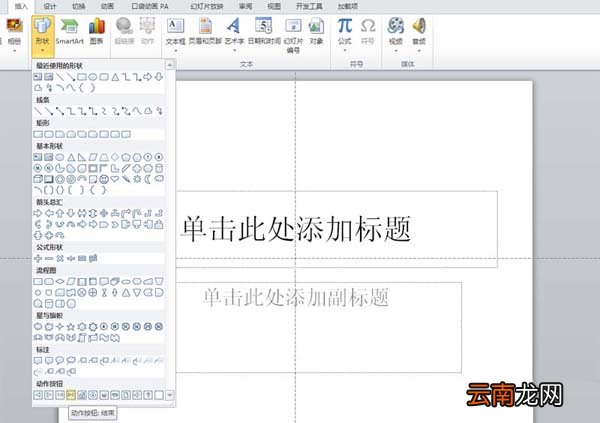
Task: Select the Home action button shape
Action: pyautogui.click(x=82, y=395)
